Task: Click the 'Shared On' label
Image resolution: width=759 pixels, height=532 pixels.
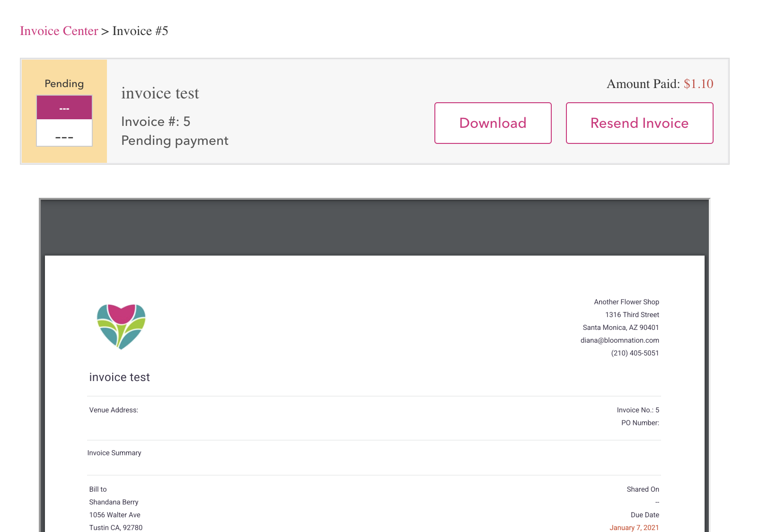Action: coord(643,489)
